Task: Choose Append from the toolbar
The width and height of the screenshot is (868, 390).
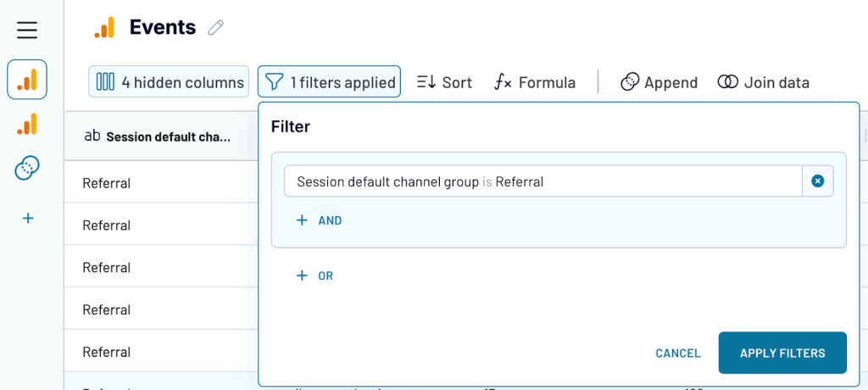Action: (659, 82)
